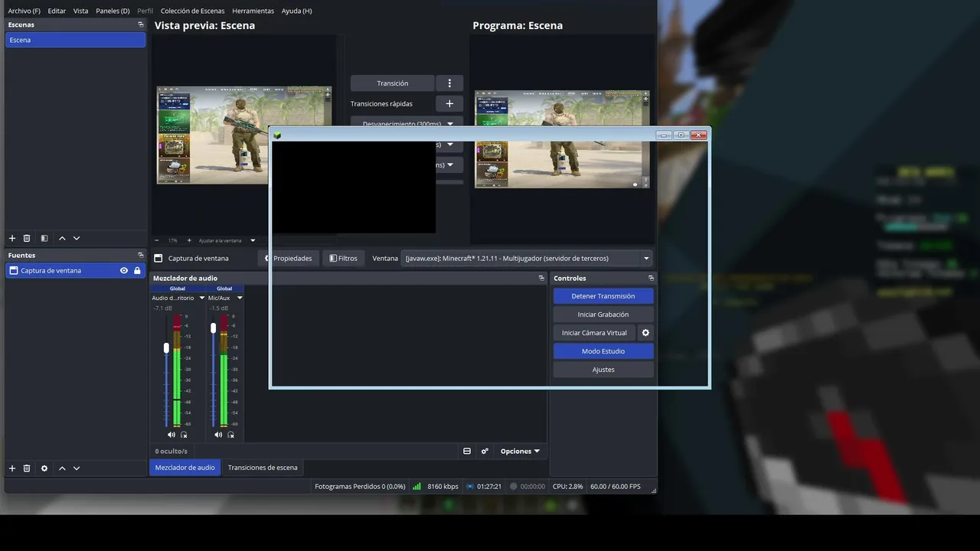The width and height of the screenshot is (980, 551).
Task: Toggle Modo Estudio off
Action: [603, 351]
